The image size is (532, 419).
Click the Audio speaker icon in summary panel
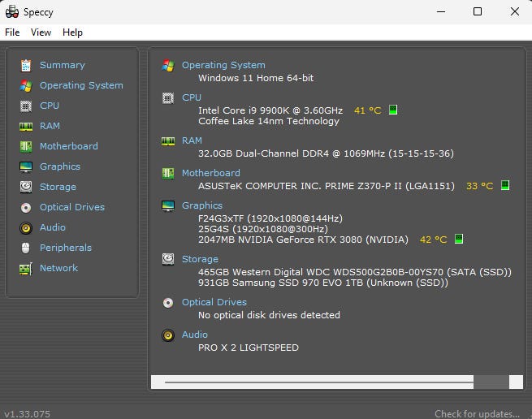(x=168, y=335)
